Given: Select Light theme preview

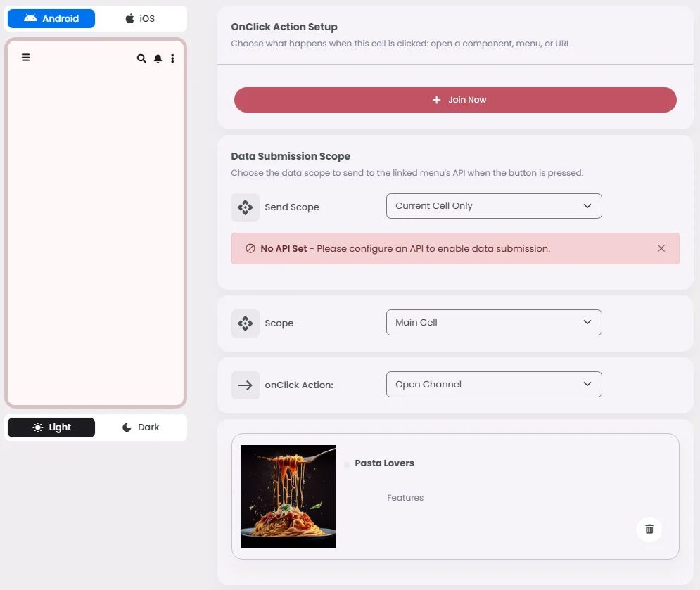Looking at the screenshot, I should click(51, 427).
